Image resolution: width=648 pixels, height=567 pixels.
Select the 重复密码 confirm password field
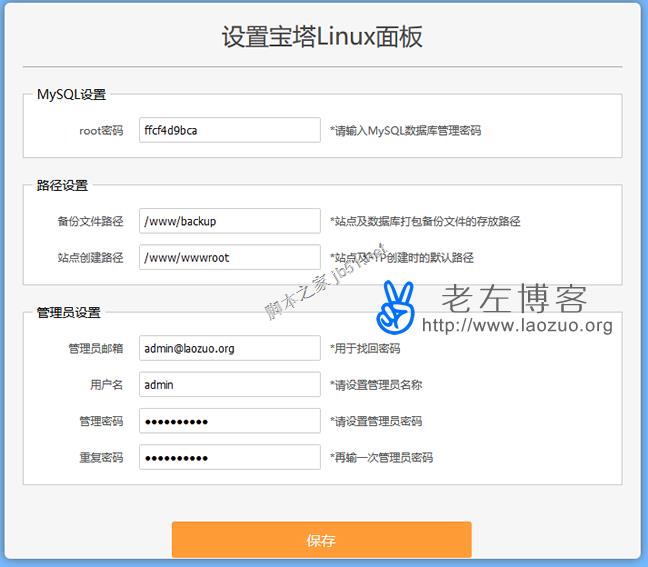coord(230,457)
